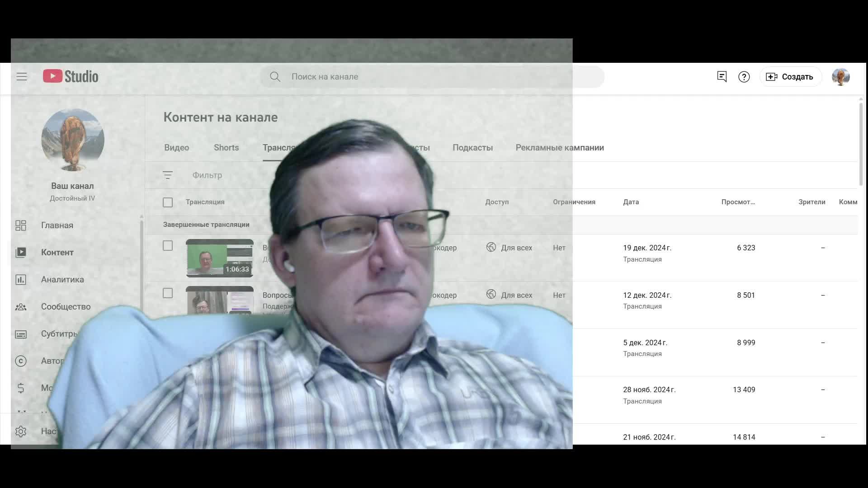868x488 pixels.
Task: Open the 1:06:33 stream thumbnail
Action: [x=219, y=258]
